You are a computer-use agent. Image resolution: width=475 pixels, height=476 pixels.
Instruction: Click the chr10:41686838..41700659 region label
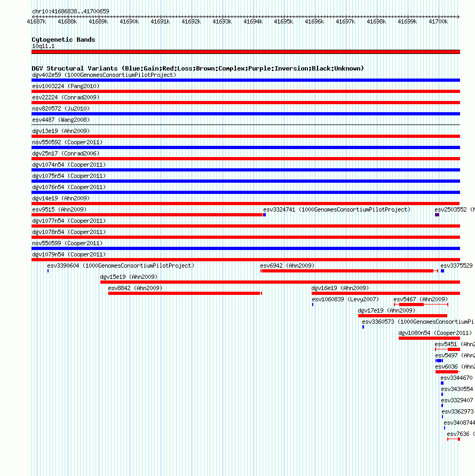(70, 12)
